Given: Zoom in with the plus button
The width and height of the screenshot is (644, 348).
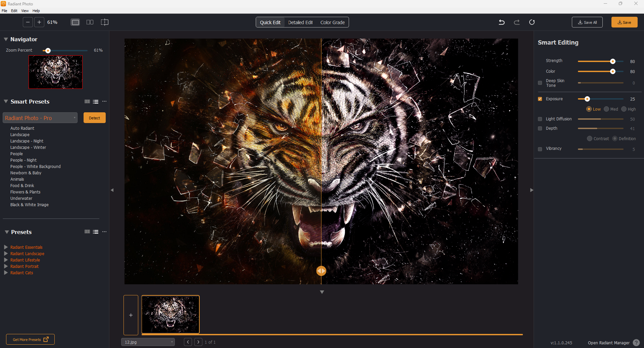Looking at the screenshot, I should (39, 22).
